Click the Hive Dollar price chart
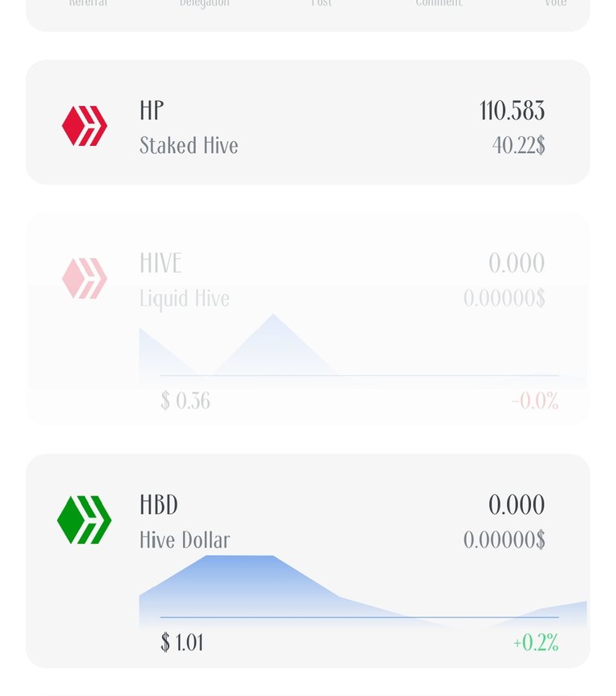The width and height of the screenshot is (616, 696). 363,590
